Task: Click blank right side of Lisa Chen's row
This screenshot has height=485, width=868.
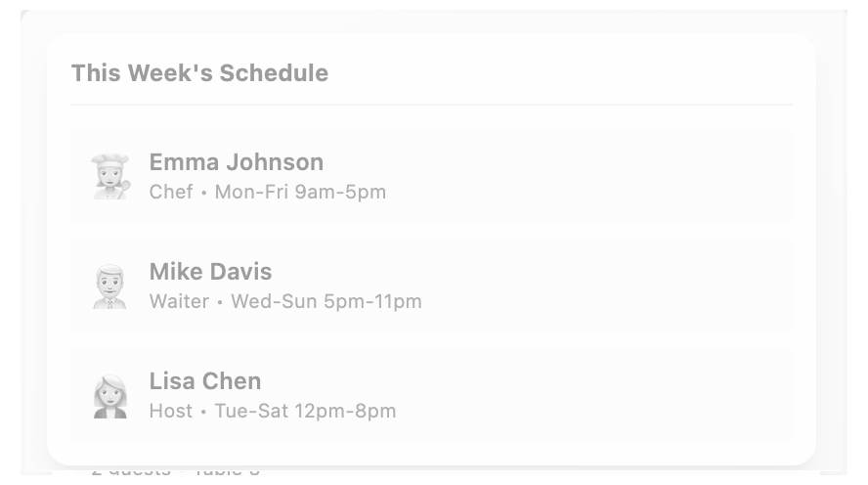Action: (635, 395)
